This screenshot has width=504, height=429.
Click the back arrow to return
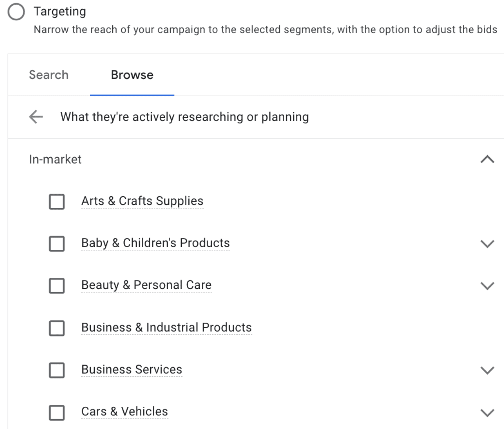point(35,117)
